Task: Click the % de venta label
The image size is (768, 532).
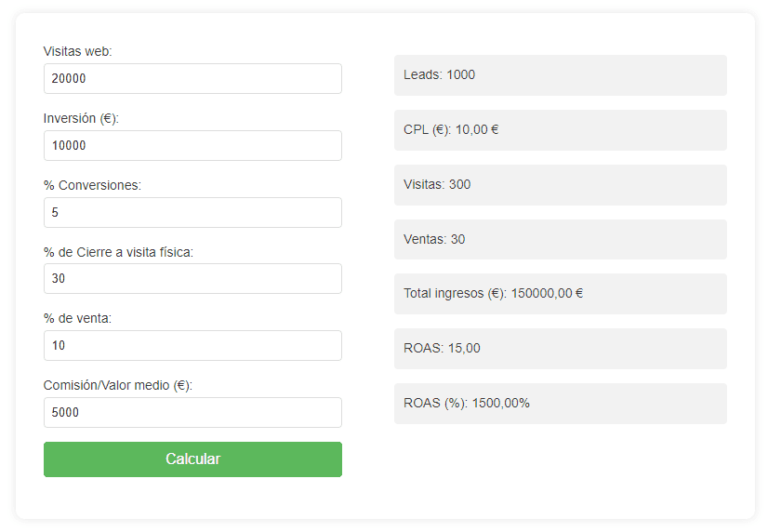Action: pos(77,318)
